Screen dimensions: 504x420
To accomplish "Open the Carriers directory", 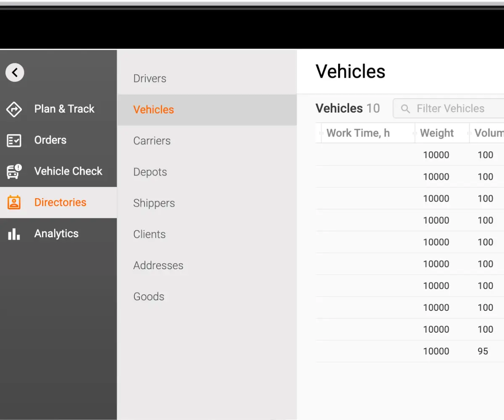I will 207,141.
